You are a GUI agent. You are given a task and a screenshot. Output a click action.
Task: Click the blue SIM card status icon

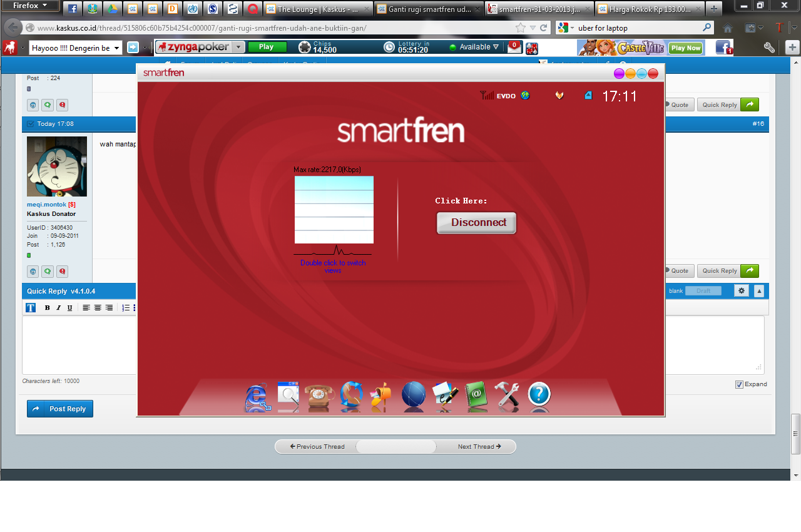pyautogui.click(x=588, y=96)
